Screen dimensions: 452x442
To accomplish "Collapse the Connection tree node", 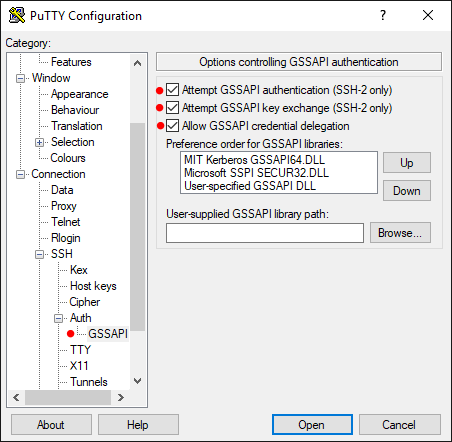I will pos(20,174).
